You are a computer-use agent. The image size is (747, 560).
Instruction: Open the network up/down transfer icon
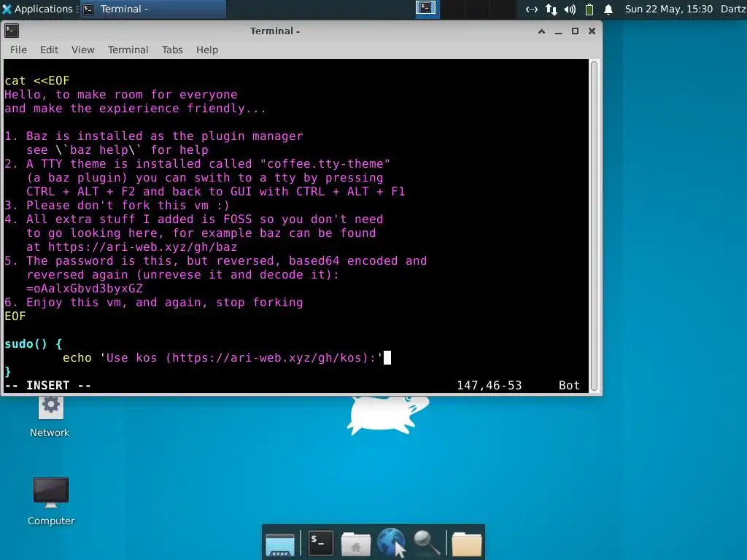[x=551, y=9]
